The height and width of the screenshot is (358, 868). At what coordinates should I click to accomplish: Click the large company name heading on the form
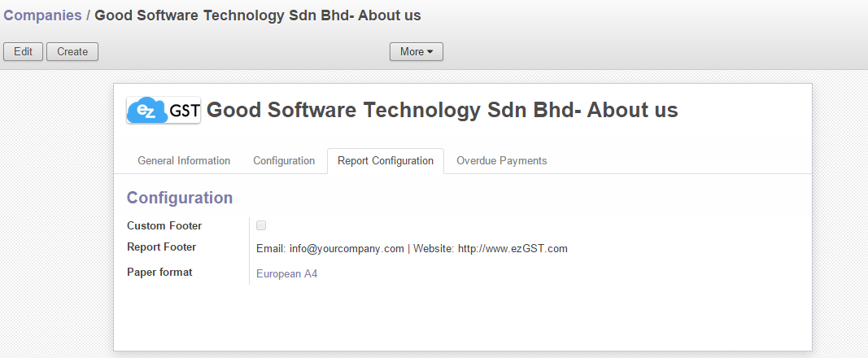point(442,111)
